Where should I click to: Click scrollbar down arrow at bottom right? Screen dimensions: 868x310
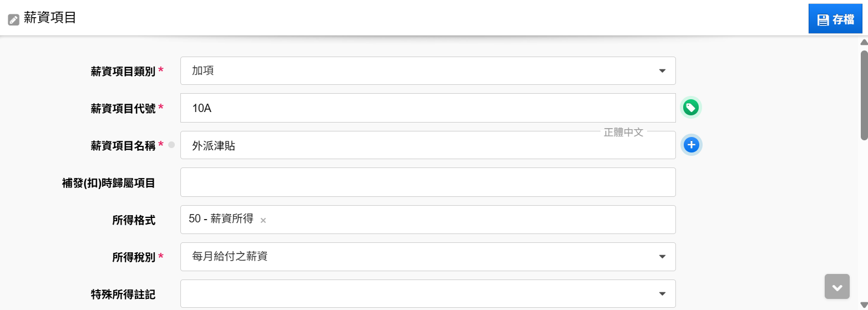click(x=864, y=304)
